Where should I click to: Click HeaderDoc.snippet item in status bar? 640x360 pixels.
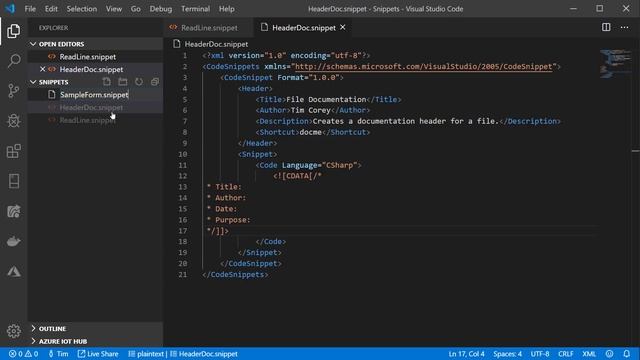click(x=204, y=354)
